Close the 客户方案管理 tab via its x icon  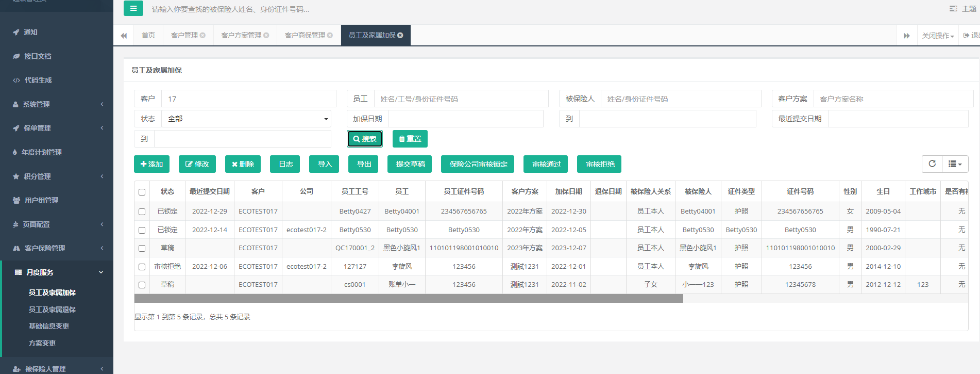click(x=266, y=35)
